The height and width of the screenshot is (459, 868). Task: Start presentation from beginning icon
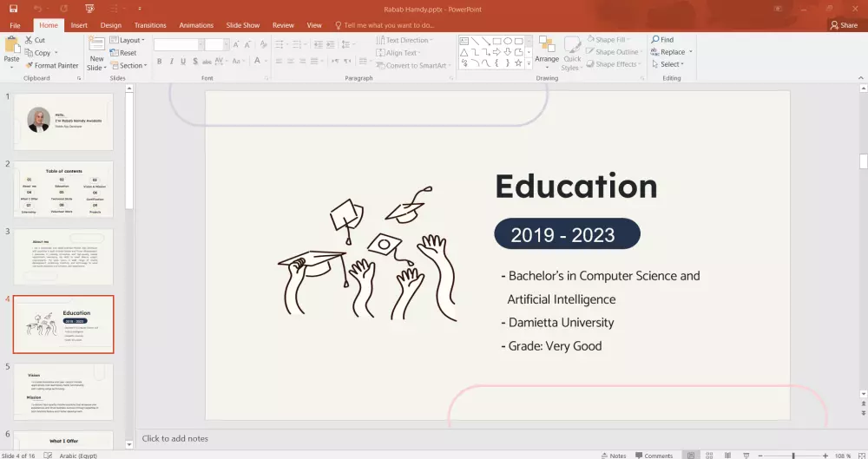(x=89, y=9)
